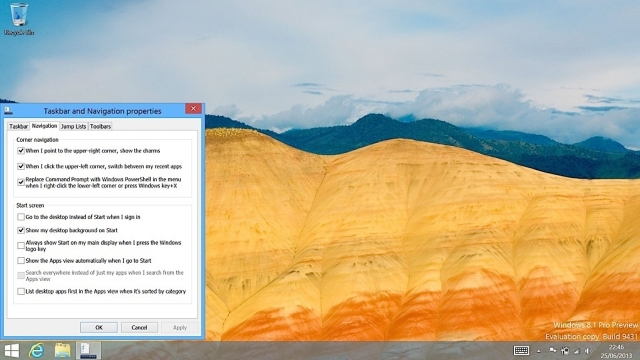Viewport: 640px width, 360px height.
Task: Switch to the Jump Lists tab
Action: coord(73,127)
